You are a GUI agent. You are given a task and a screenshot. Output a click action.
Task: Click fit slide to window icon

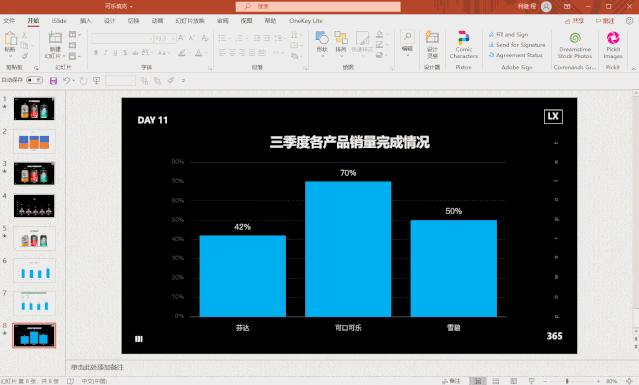(630, 381)
